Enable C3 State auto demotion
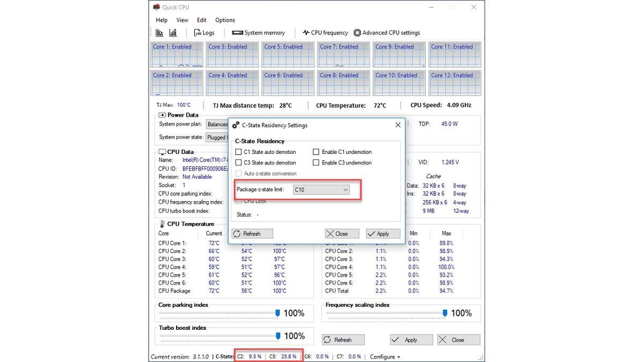Screen dimensions: 644x362 [238, 162]
